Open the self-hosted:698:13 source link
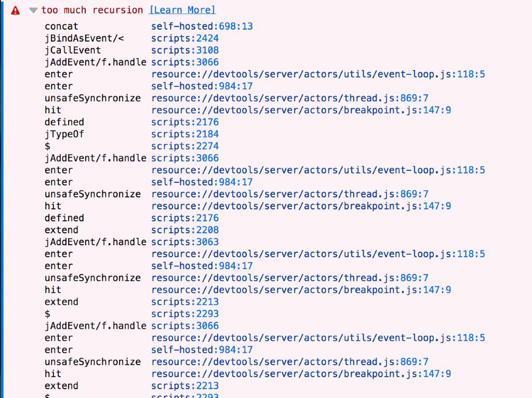This screenshot has width=532, height=398. [202, 26]
